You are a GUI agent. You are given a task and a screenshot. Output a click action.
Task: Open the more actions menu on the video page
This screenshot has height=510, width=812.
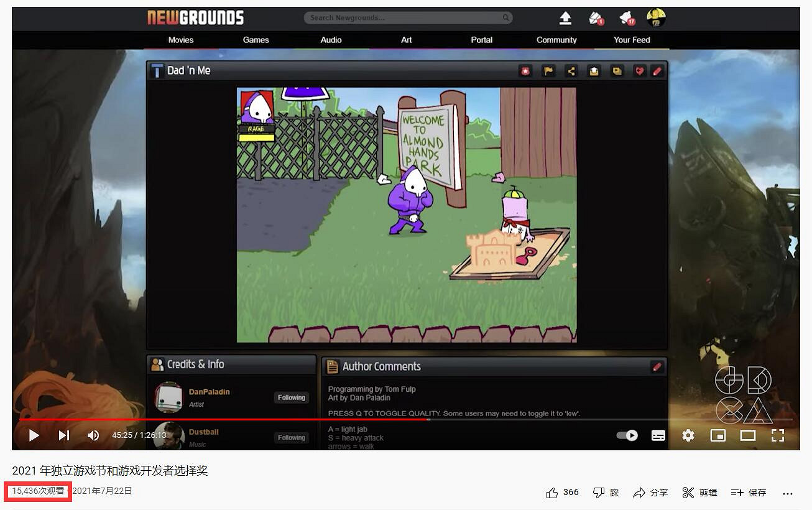pos(788,492)
